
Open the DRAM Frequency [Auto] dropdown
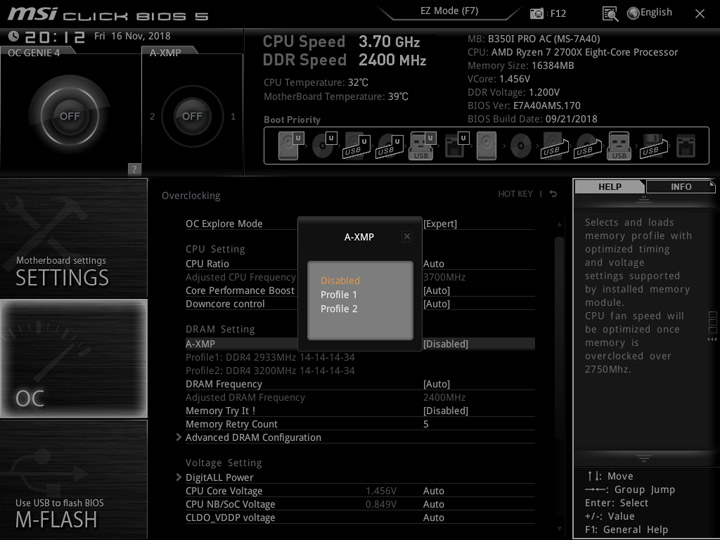[x=436, y=383]
